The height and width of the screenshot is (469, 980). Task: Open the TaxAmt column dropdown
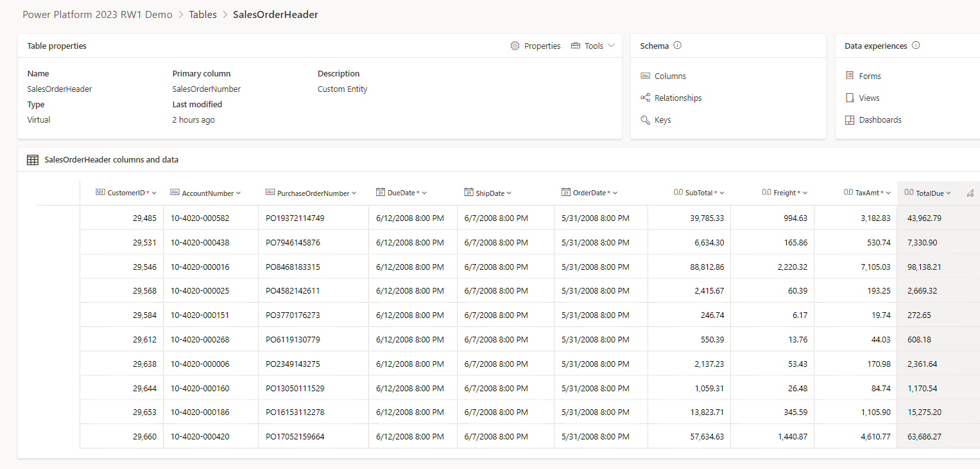889,193
